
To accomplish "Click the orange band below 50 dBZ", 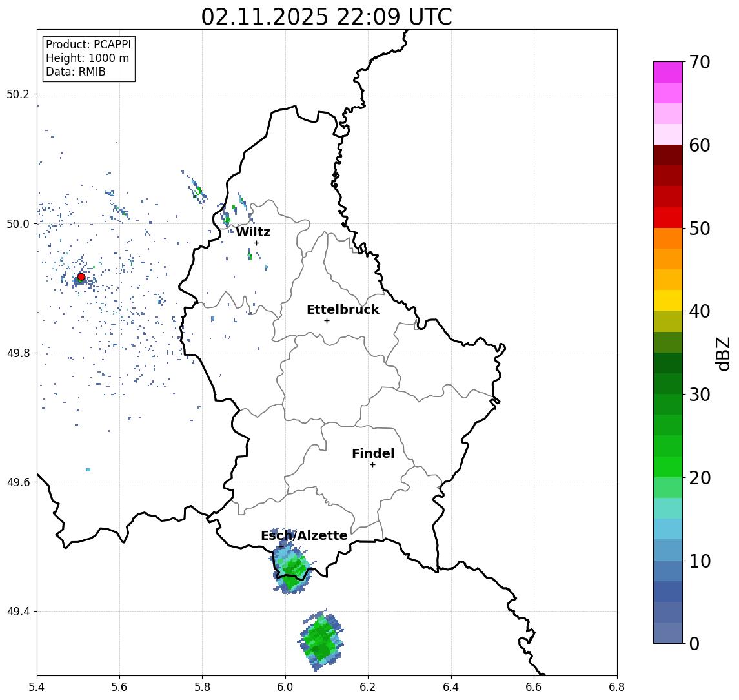I will (668, 238).
